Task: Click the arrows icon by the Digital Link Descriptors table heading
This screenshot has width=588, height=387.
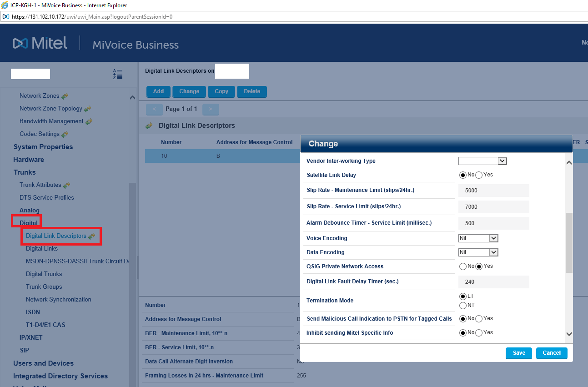Action: click(149, 126)
